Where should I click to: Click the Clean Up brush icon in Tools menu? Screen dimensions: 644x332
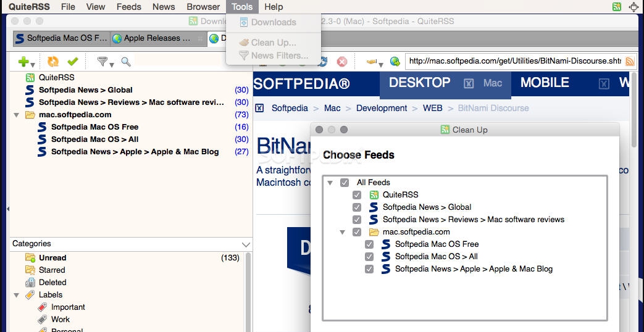[244, 43]
